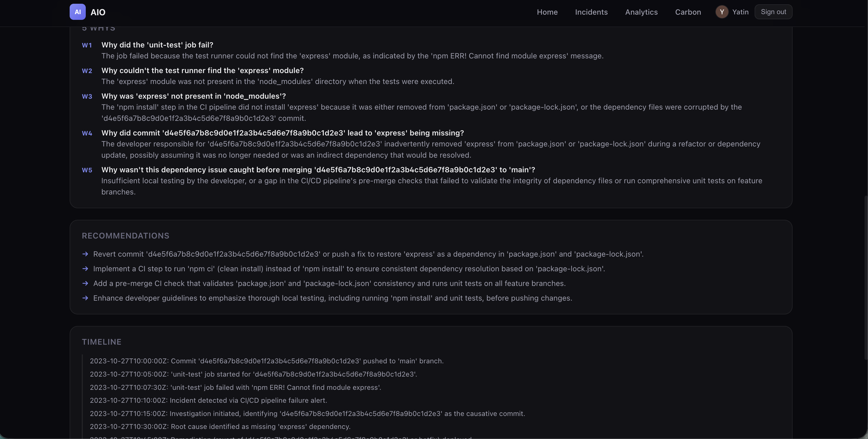The image size is (868, 439).
Task: Click arrow icon beside developer guidelines recommendation
Action: pyautogui.click(x=85, y=298)
